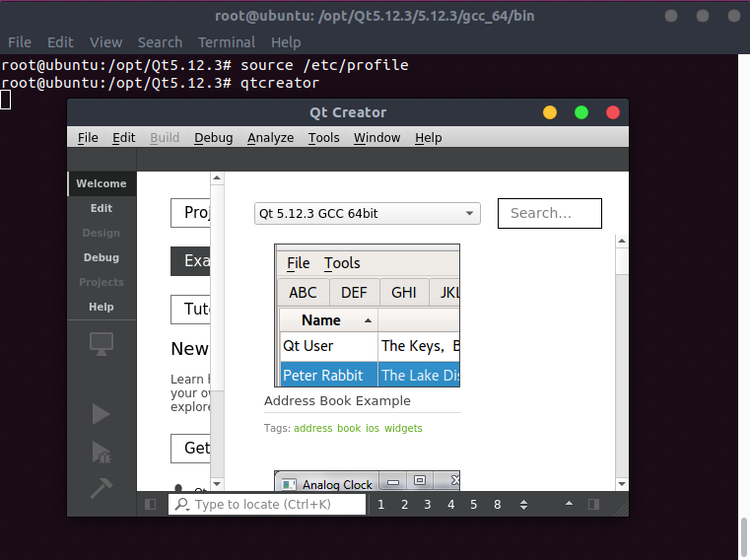This screenshot has height=560, width=750.
Task: Click examples list scrollbar down arrow
Action: pyautogui.click(x=622, y=484)
